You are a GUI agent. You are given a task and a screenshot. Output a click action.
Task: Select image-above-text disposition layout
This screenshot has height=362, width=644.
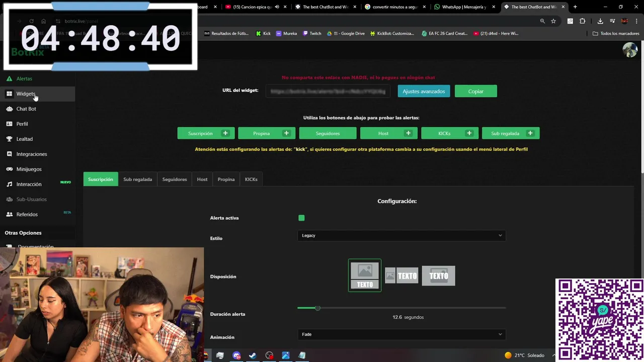point(365,276)
